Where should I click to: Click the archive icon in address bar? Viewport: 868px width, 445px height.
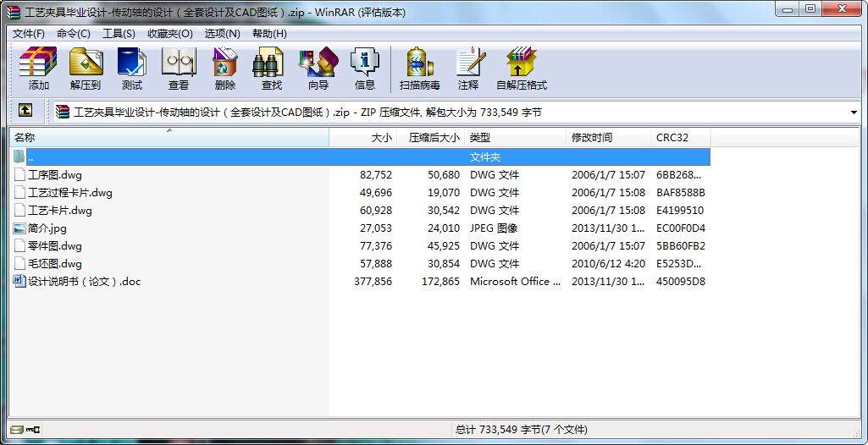coord(64,112)
